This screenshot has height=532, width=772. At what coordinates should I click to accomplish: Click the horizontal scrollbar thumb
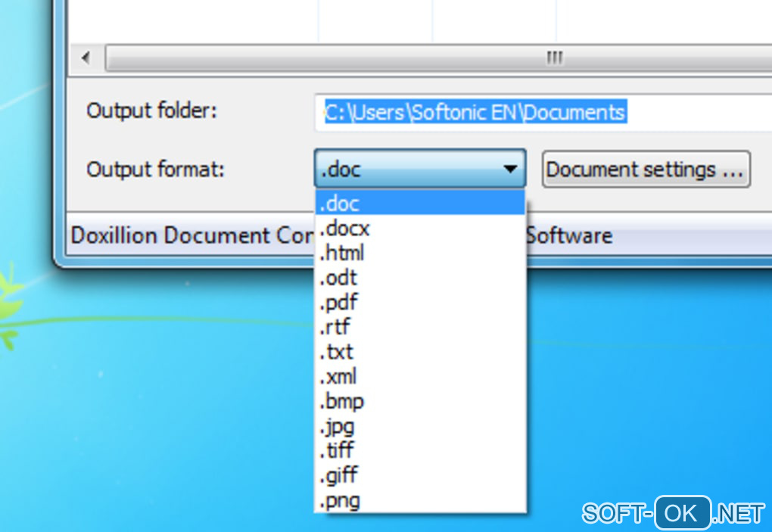pyautogui.click(x=439, y=58)
